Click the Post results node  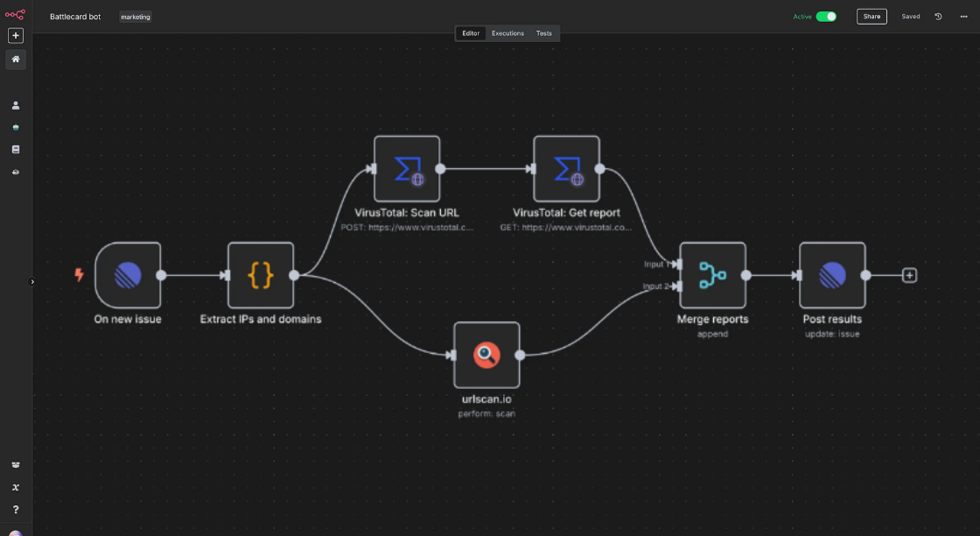pos(832,275)
